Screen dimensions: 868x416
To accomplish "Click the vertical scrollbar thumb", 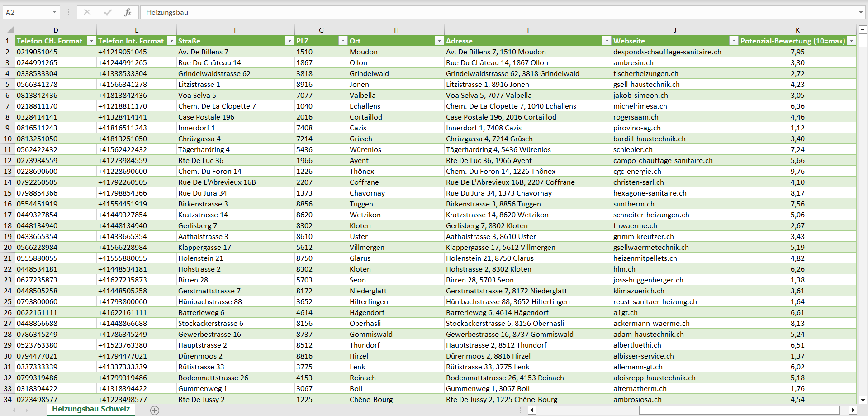I will click(863, 41).
